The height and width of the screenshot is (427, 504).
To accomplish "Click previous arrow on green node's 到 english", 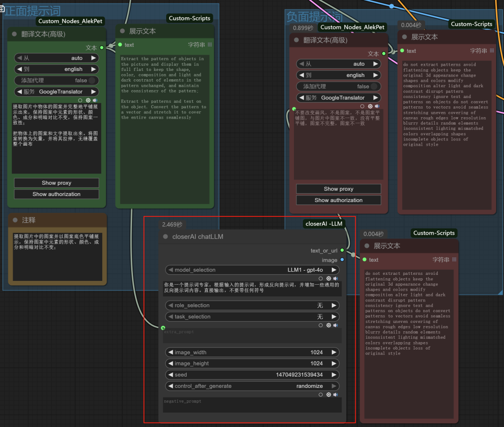I will pyautogui.click(x=19, y=69).
